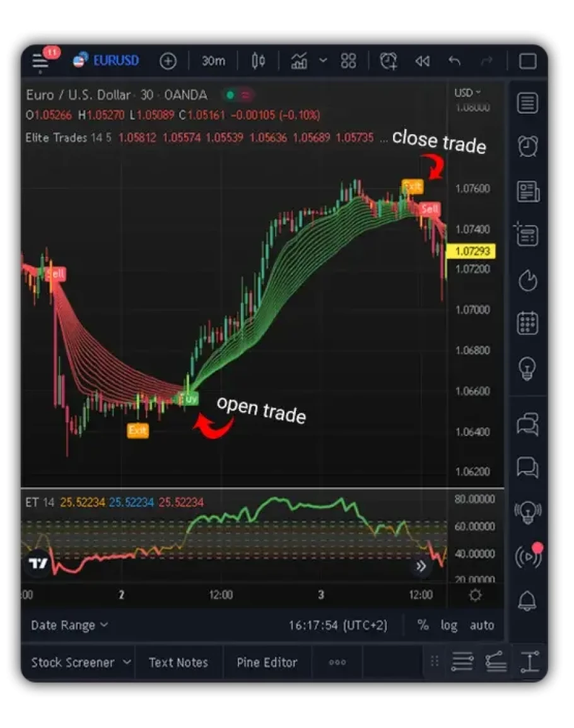Viewport: 574px width, 728px height.
Task: Open the candlestick chart style selector
Action: click(x=258, y=61)
